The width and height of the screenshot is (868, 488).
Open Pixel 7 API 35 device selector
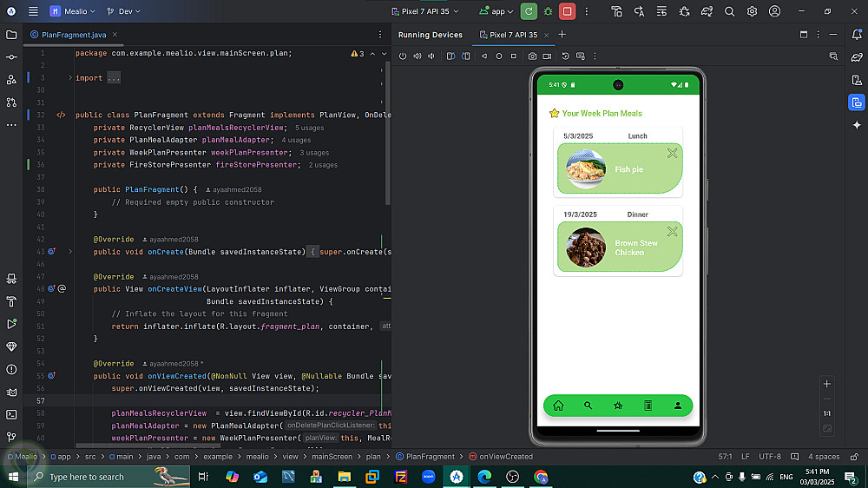425,11
